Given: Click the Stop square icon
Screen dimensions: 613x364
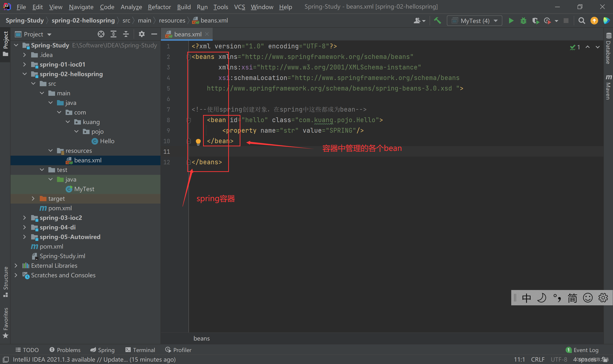Looking at the screenshot, I should (566, 21).
